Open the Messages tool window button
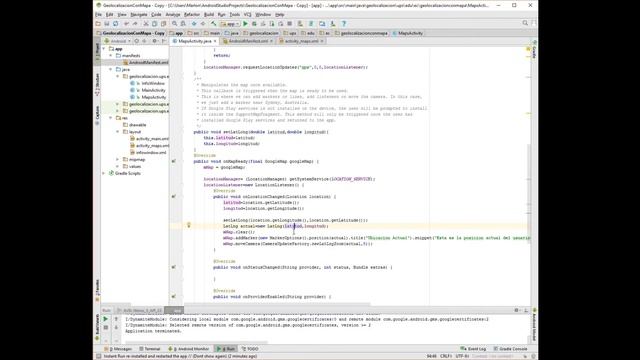The width and height of the screenshot is (640, 360). point(118,349)
